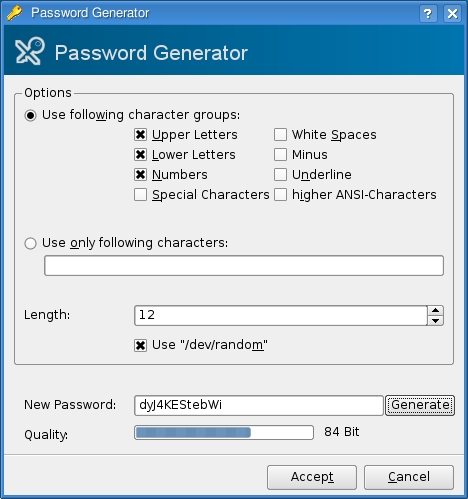The height and width of the screenshot is (499, 468).
Task: Select Use following character groups radio
Action: point(30,115)
